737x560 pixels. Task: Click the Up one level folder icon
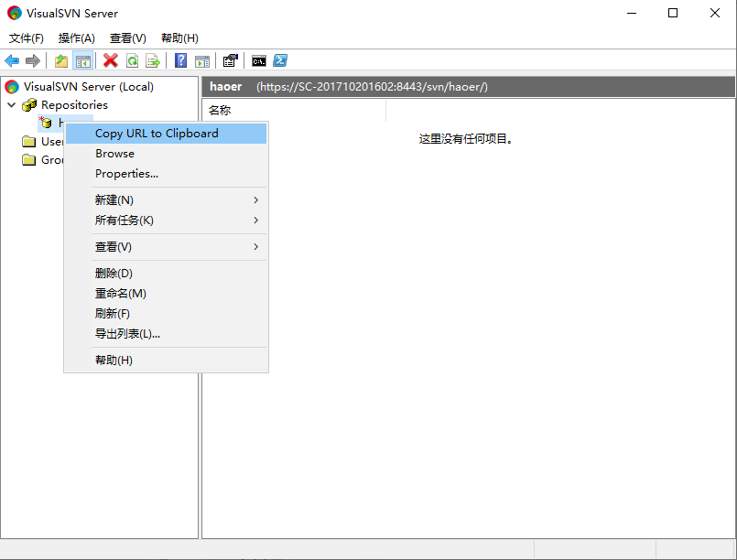point(61,60)
